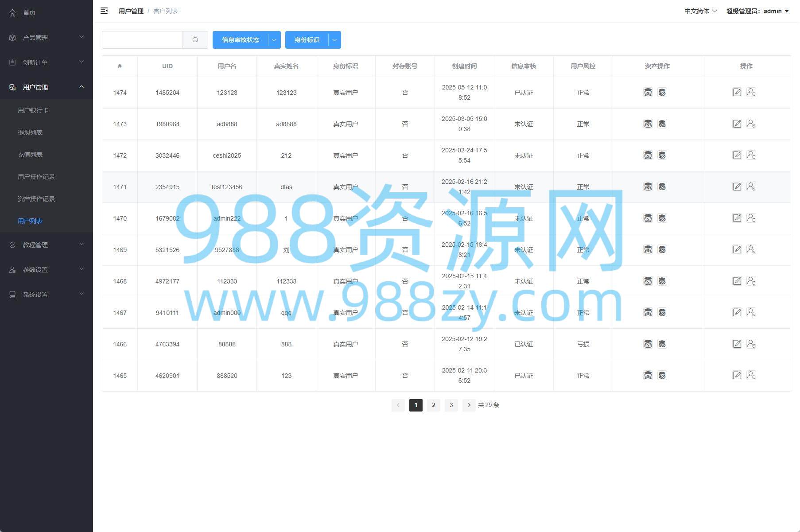
Task: Go to page 2 of results
Action: [433, 405]
